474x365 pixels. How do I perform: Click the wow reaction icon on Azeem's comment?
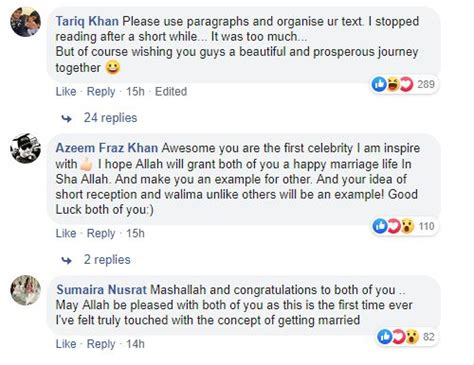pyautogui.click(x=407, y=226)
